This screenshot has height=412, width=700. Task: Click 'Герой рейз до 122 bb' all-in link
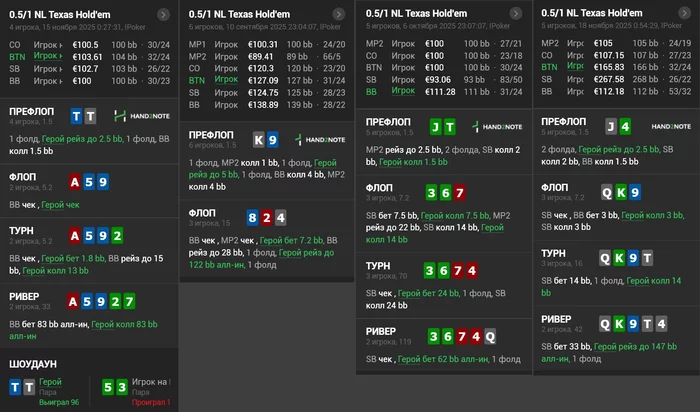coord(262,259)
